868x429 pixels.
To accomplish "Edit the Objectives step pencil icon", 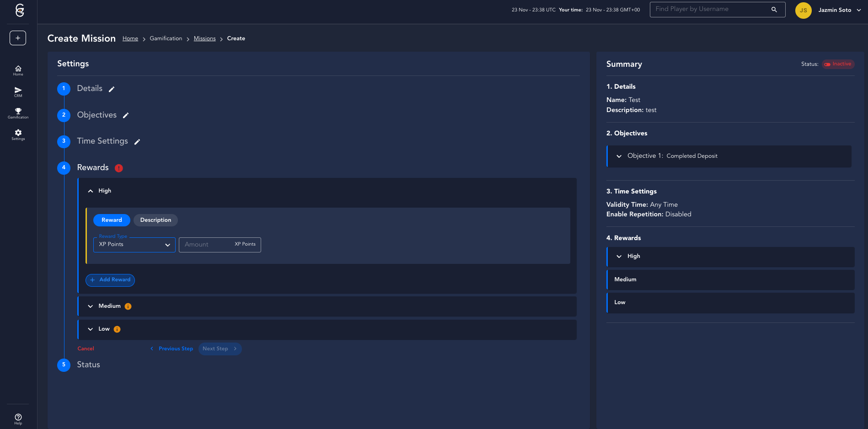I will coord(126,115).
